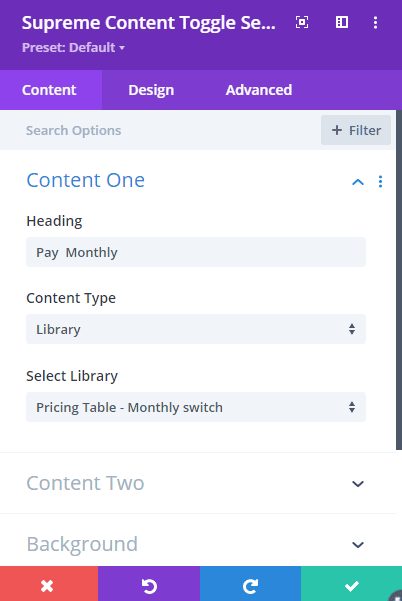The height and width of the screenshot is (601, 402).
Task: Open the Select Library dropdown
Action: pos(196,407)
